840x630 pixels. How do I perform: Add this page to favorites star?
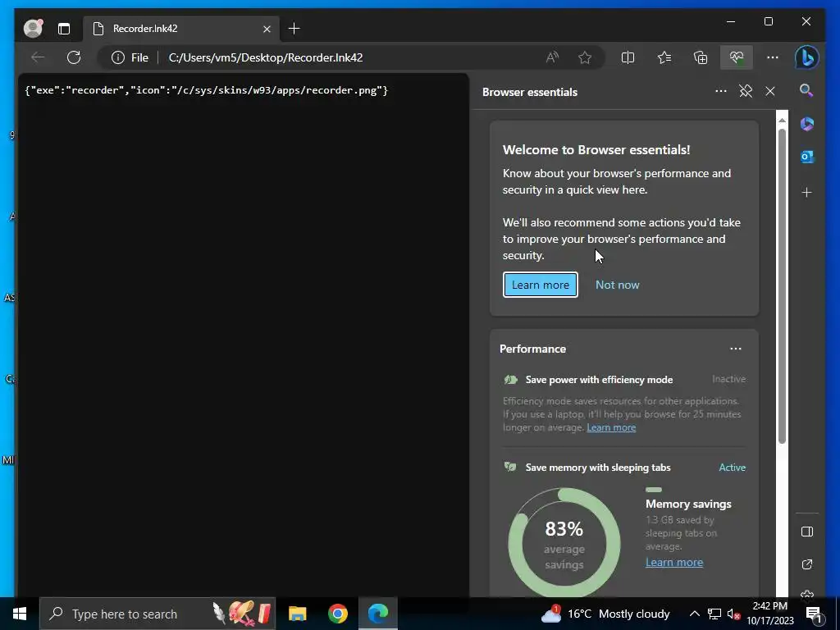pyautogui.click(x=585, y=57)
